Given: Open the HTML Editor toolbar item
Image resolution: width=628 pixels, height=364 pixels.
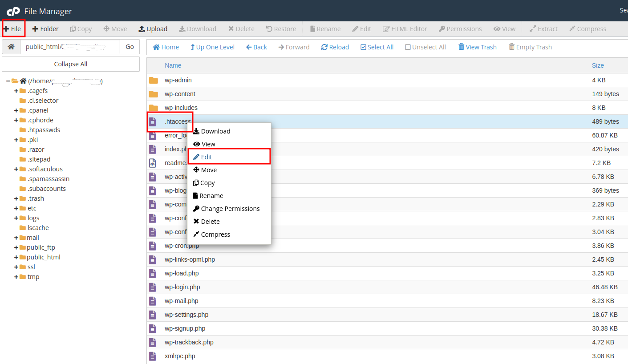Looking at the screenshot, I should click(x=405, y=29).
